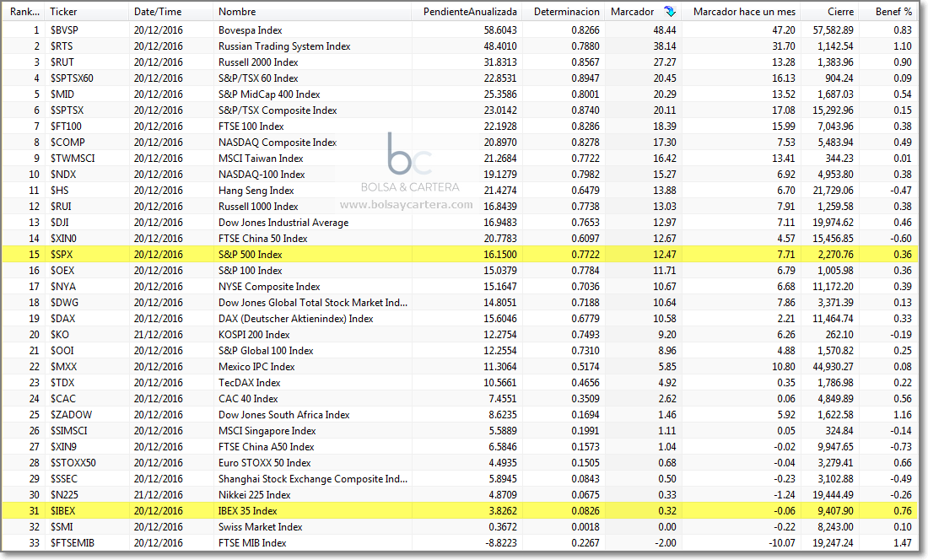928x560 pixels.
Task: Select the $SSEC ticker cell
Action: click(64, 478)
